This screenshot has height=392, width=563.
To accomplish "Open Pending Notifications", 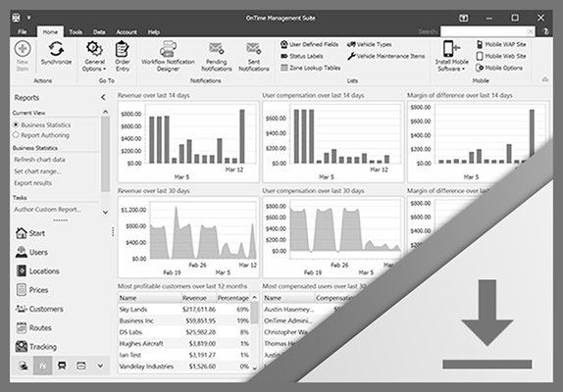I will 216,56.
